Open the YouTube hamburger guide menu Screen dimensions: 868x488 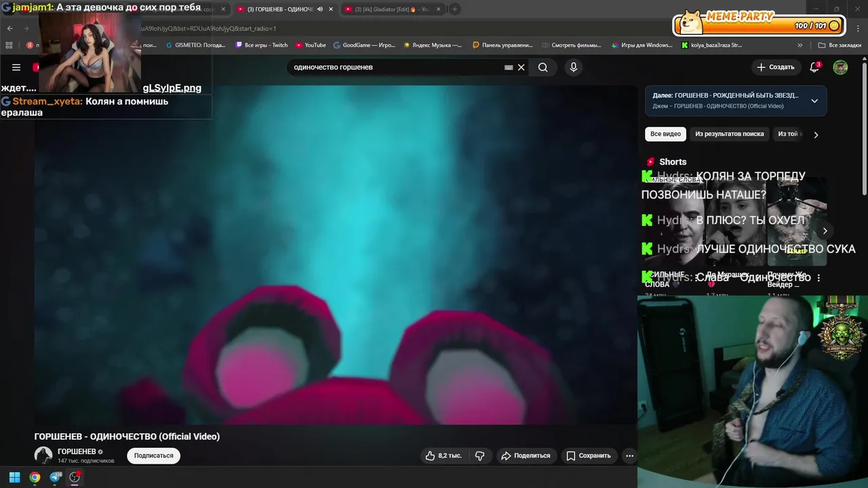(x=16, y=67)
